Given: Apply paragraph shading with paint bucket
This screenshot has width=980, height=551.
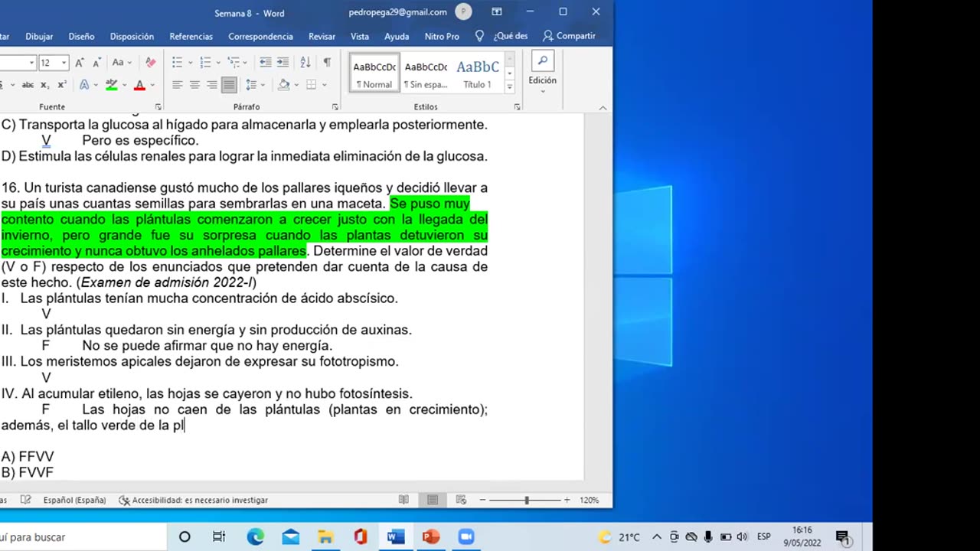Looking at the screenshot, I should click(x=283, y=85).
